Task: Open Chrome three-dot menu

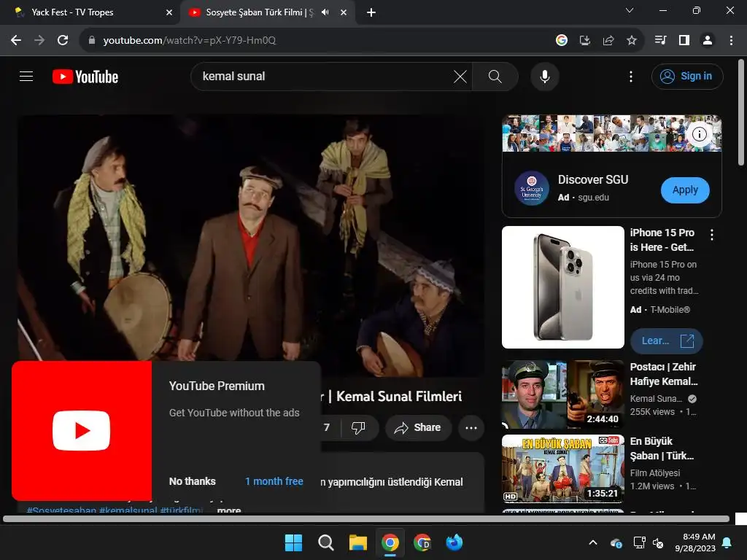Action: pos(731,40)
